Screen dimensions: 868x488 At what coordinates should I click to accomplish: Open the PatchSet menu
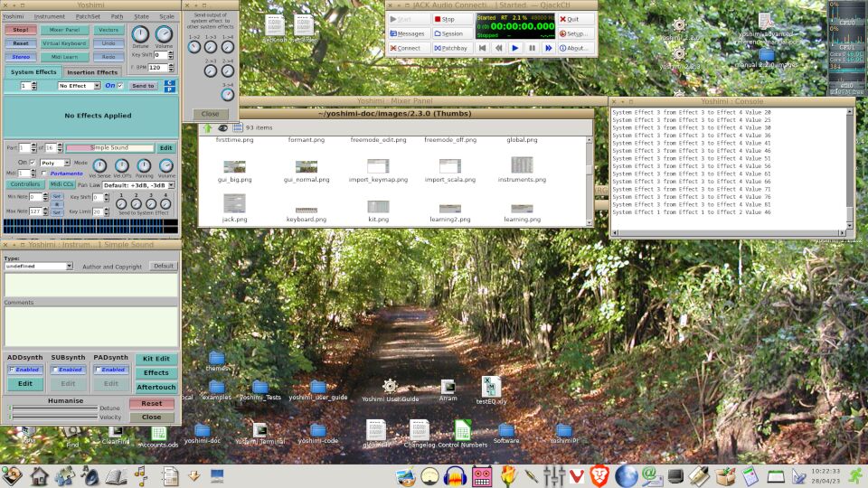coord(88,16)
